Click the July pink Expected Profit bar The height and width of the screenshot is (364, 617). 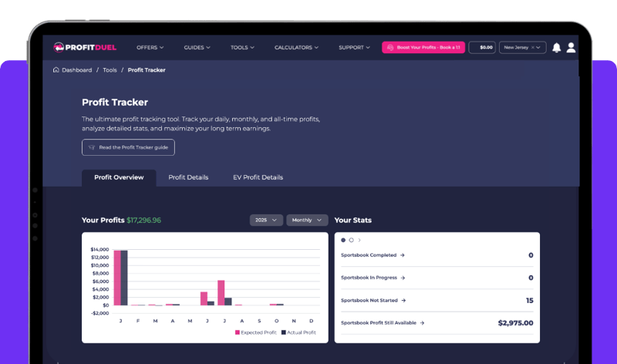click(x=221, y=293)
